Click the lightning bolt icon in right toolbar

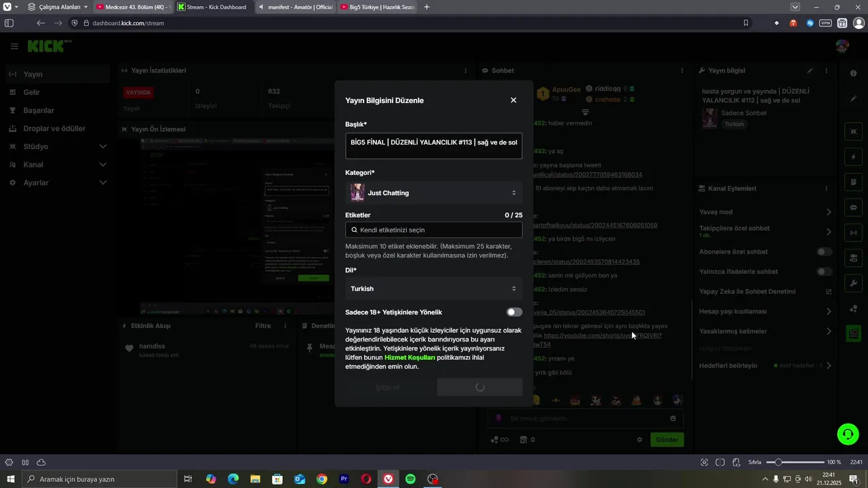pyautogui.click(x=853, y=157)
